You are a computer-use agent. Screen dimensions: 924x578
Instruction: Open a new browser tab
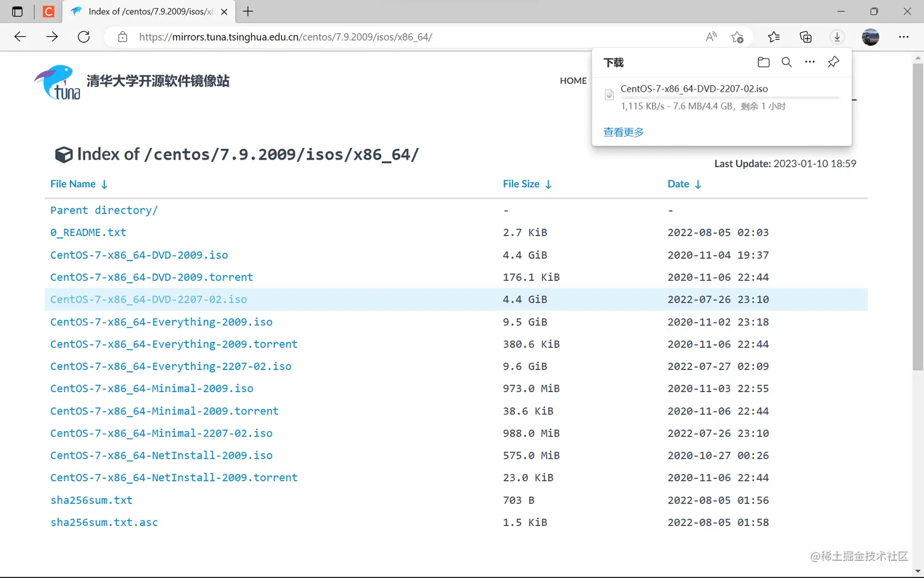[248, 12]
